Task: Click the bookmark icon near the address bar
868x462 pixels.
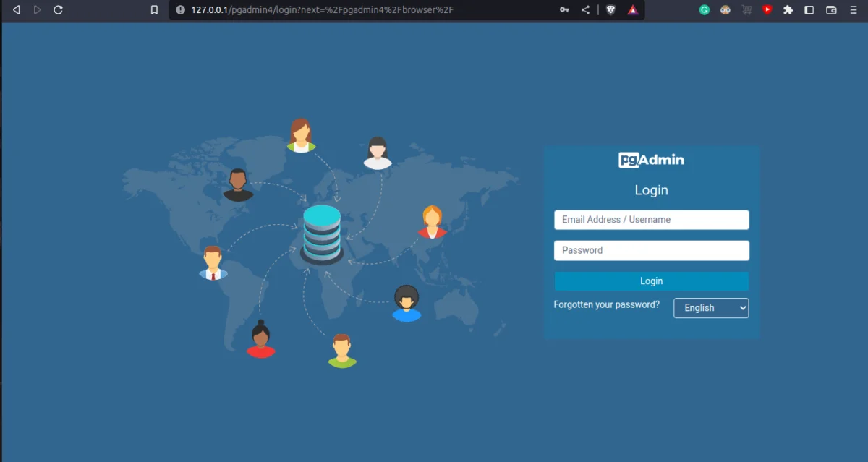Action: pos(153,10)
